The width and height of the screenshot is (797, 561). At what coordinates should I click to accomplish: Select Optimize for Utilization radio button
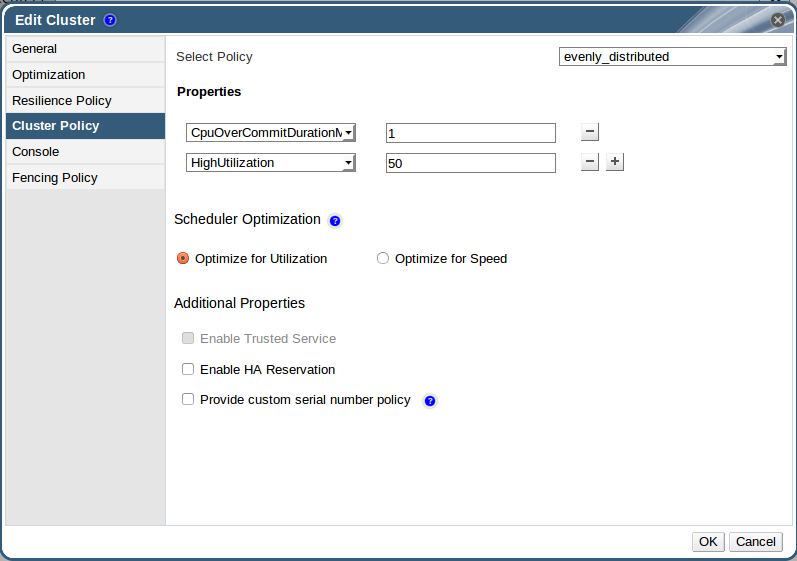[183, 258]
